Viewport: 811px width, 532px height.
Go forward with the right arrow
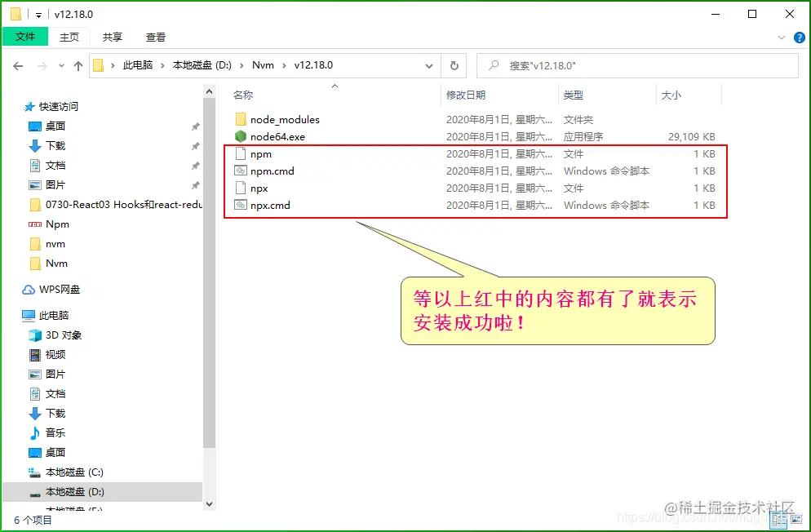42,65
